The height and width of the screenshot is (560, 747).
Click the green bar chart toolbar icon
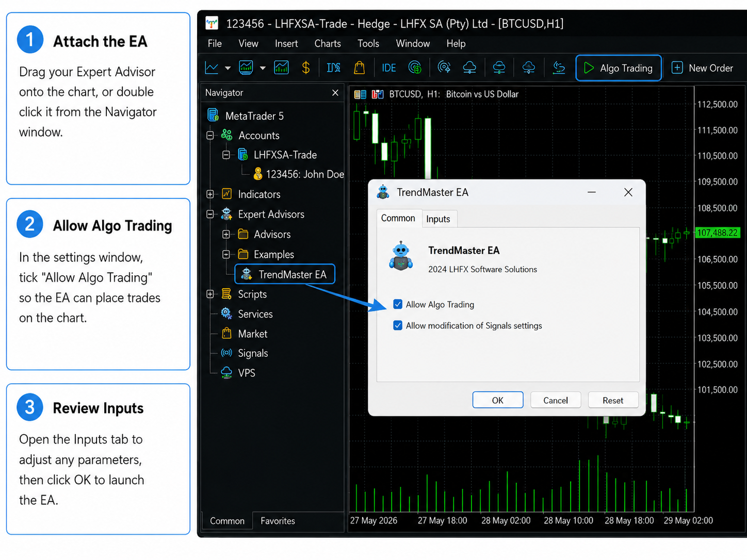point(281,68)
